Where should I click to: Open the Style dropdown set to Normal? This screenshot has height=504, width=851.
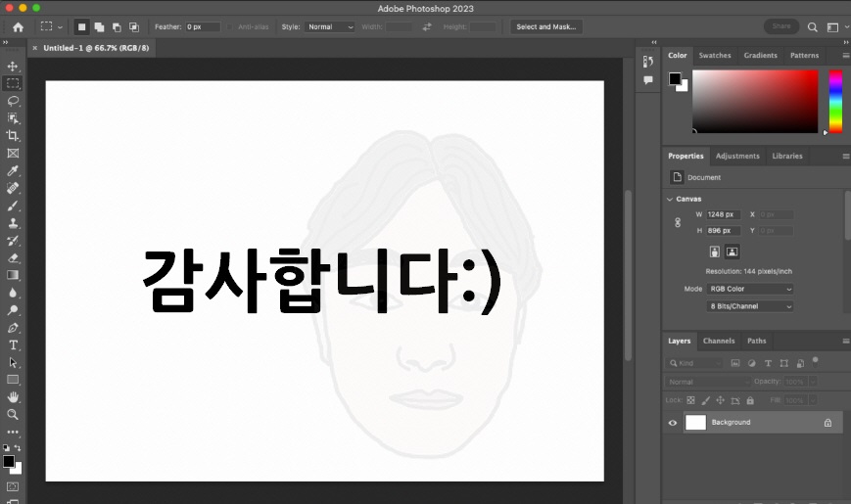pyautogui.click(x=329, y=26)
